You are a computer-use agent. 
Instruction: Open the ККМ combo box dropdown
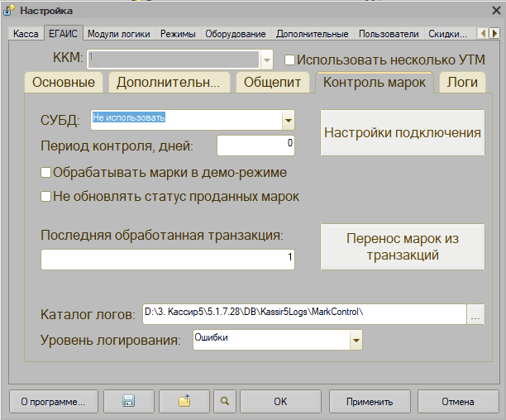[266, 60]
